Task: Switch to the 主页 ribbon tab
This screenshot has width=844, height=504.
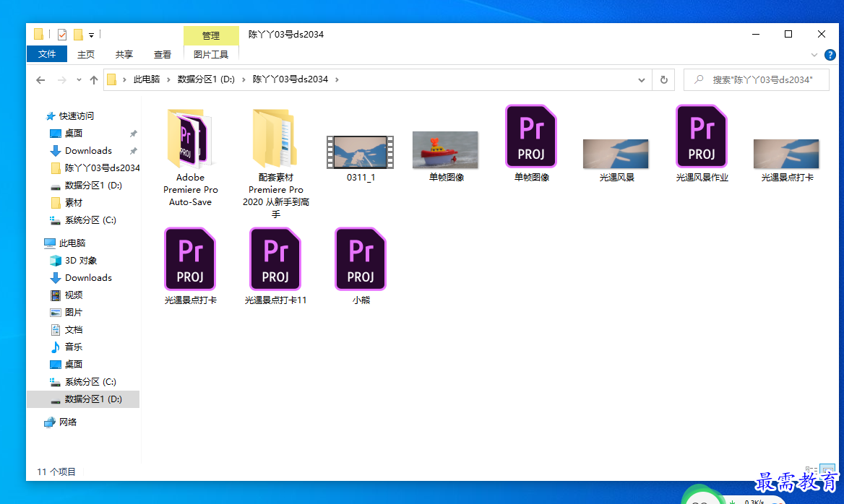Action: pyautogui.click(x=85, y=54)
